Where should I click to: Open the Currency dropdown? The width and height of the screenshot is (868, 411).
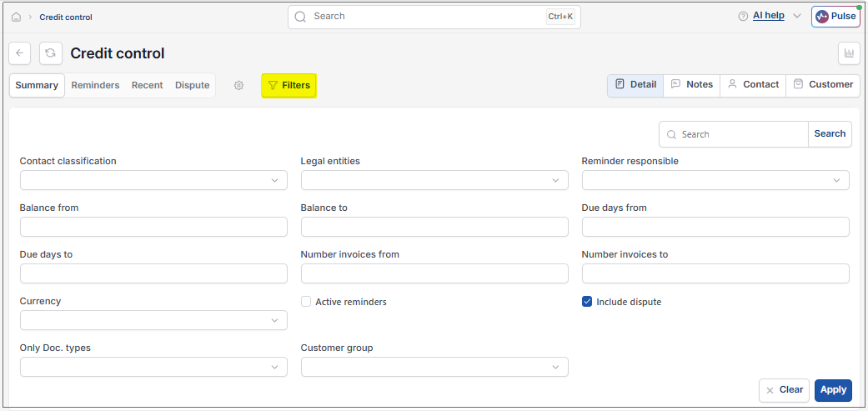tap(153, 320)
